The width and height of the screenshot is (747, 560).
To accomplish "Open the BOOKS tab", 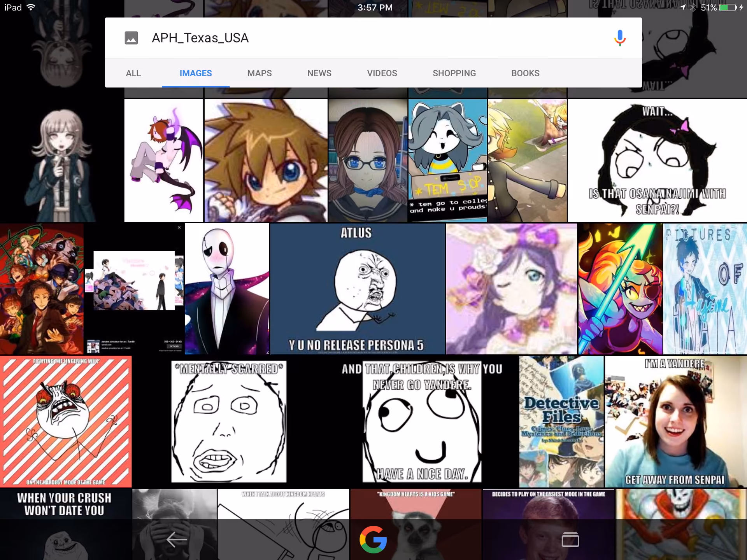I will 525,73.
